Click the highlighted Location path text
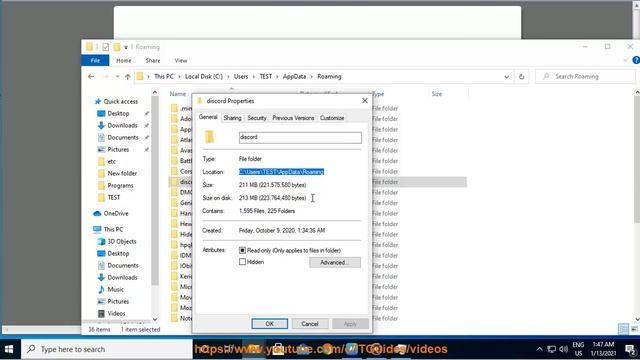The image size is (640, 360). (281, 172)
